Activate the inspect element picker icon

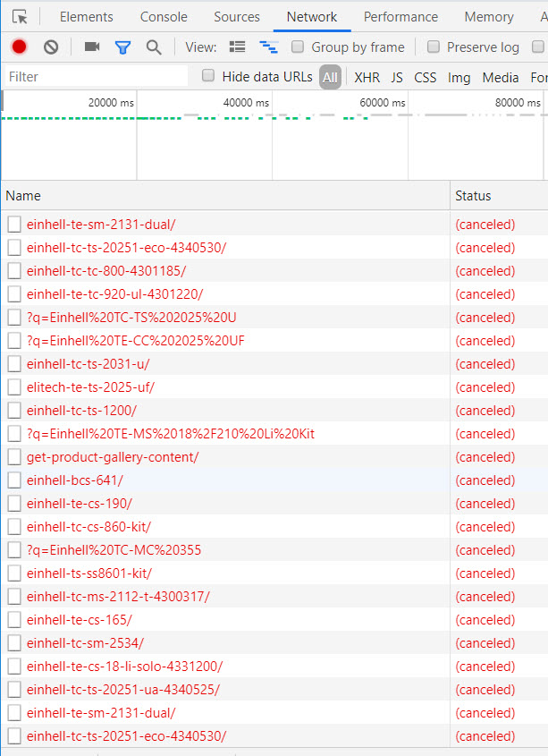click(20, 17)
